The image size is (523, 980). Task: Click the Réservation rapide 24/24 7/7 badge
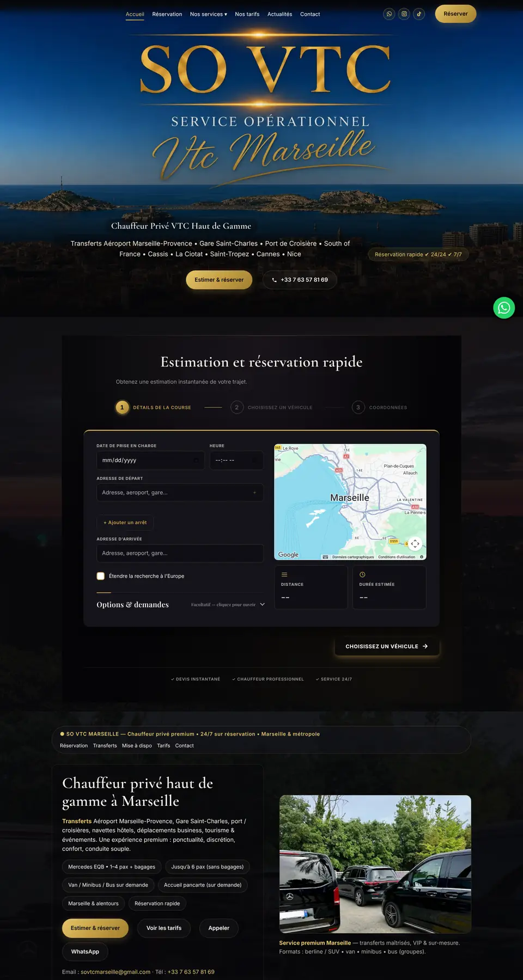click(418, 254)
